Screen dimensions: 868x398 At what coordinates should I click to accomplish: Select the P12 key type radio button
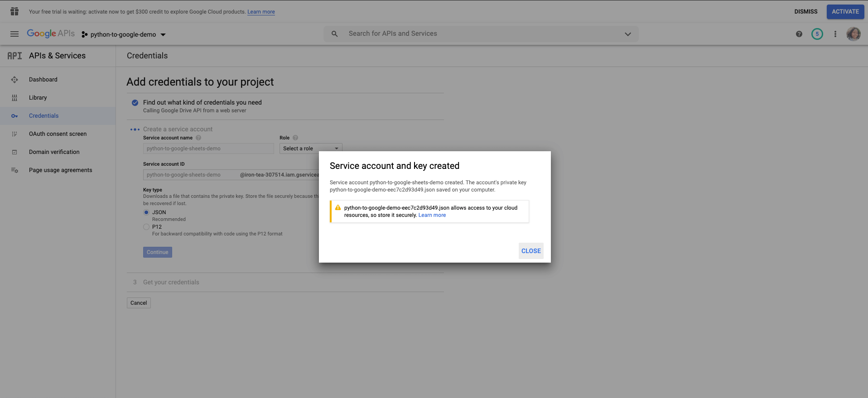(146, 227)
